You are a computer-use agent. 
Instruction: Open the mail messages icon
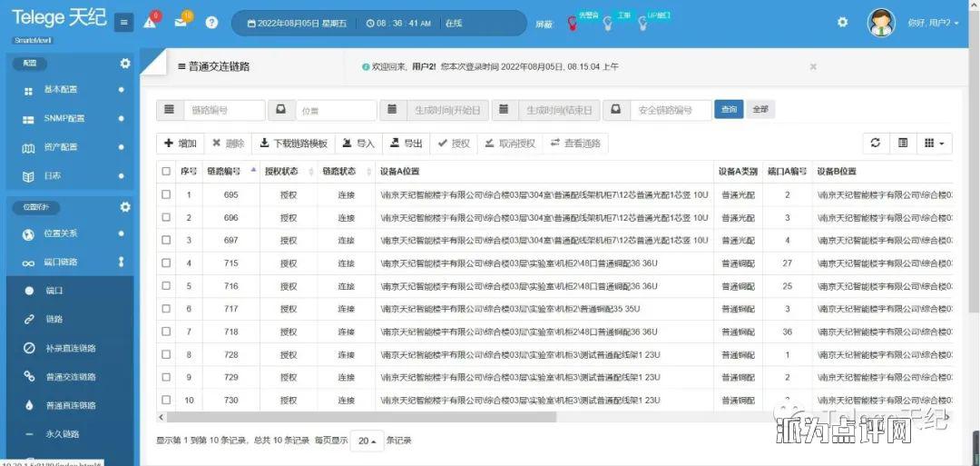[181, 23]
